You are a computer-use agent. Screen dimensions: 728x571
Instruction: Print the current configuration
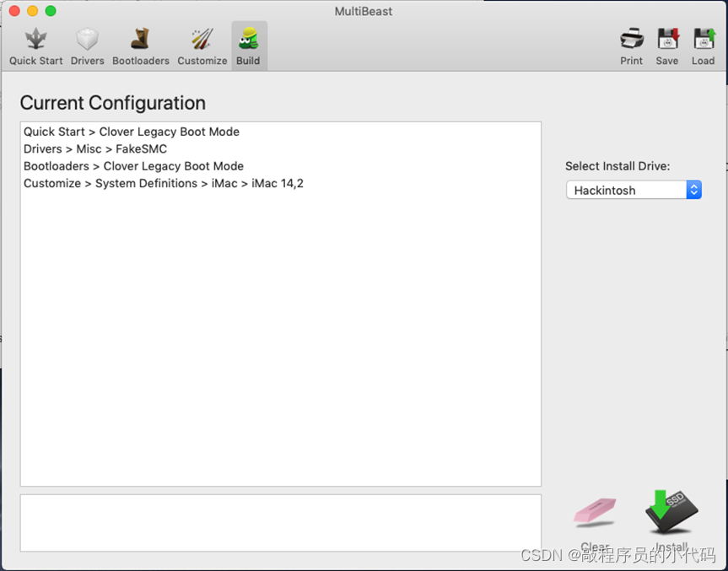[632, 46]
